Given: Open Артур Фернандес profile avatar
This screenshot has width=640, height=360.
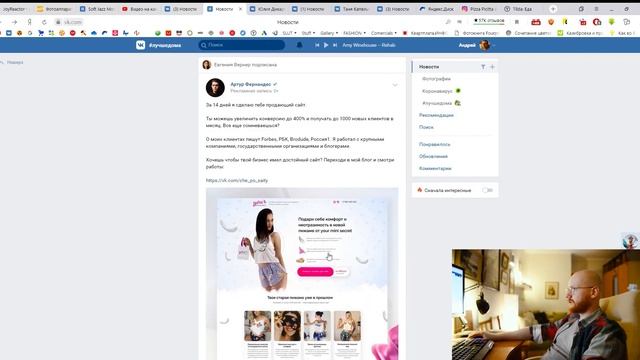Looking at the screenshot, I should (215, 87).
